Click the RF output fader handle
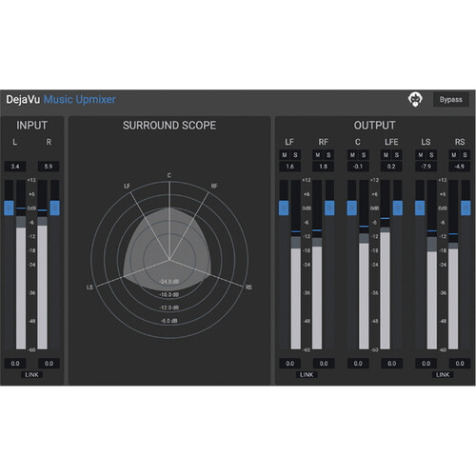Screen dimensions: 476x476 pos(329,208)
